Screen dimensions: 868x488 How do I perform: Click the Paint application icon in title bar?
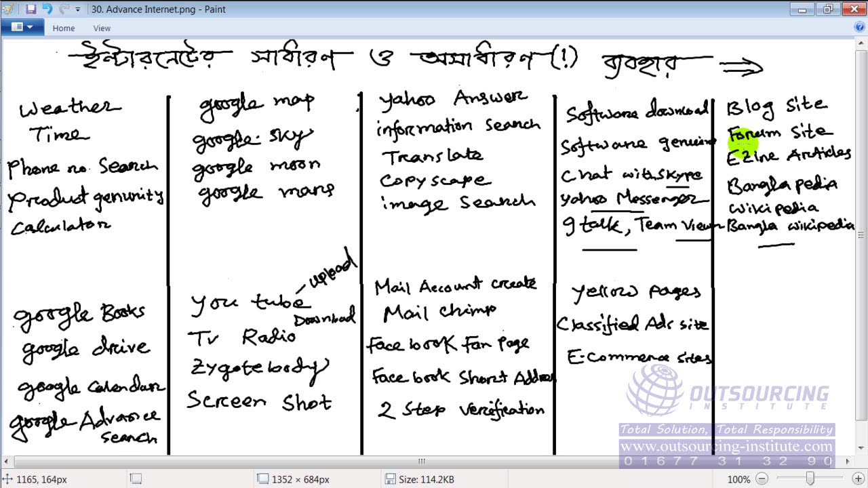coord(8,9)
